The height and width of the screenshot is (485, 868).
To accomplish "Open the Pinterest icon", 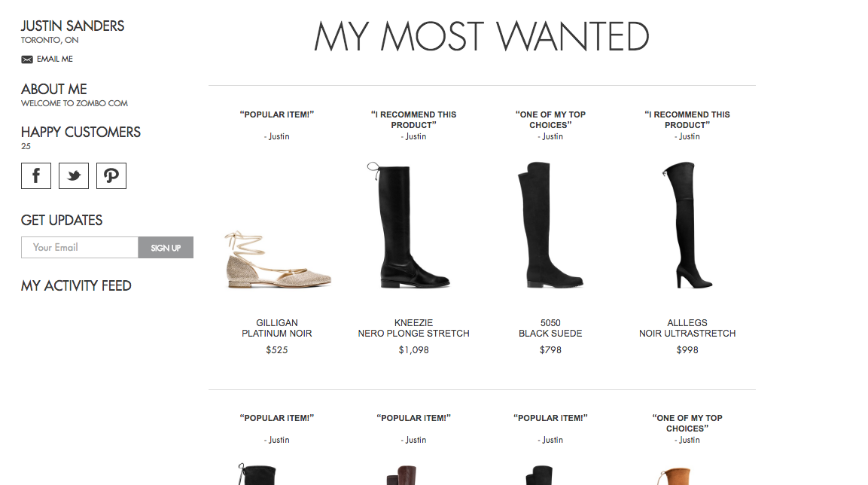I will pos(111,175).
